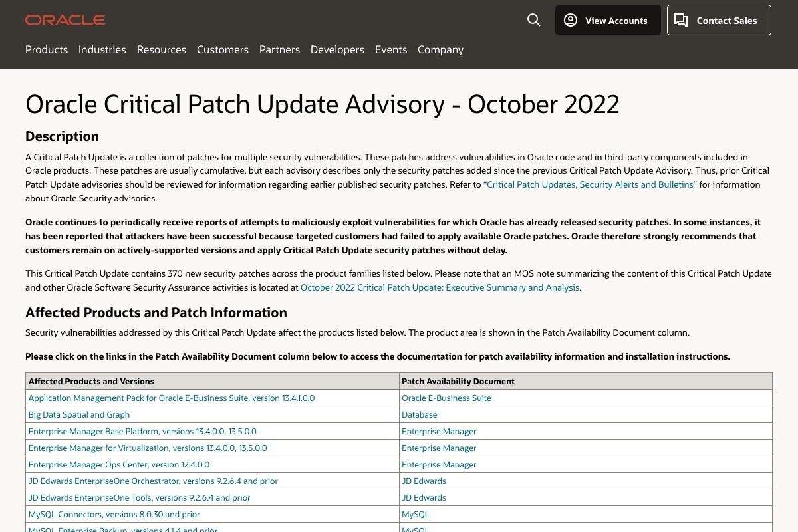This screenshot has height=532, width=798.
Task: Open the Products menu
Action: click(x=47, y=49)
